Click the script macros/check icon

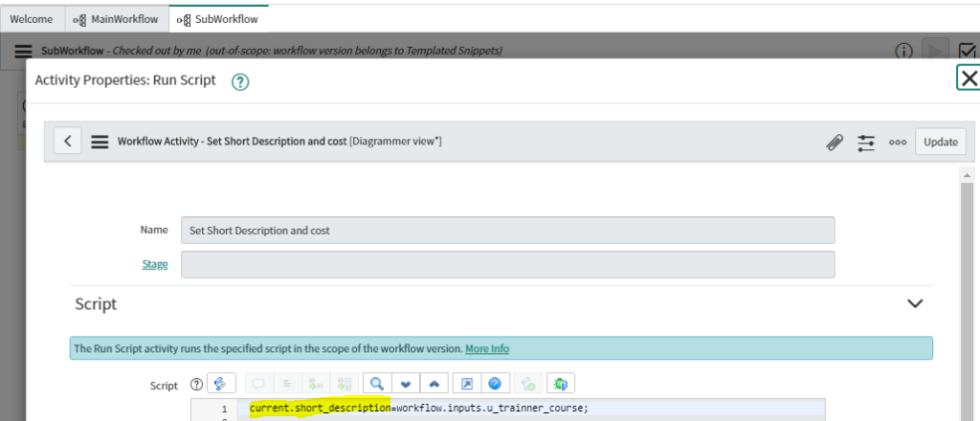[528, 383]
